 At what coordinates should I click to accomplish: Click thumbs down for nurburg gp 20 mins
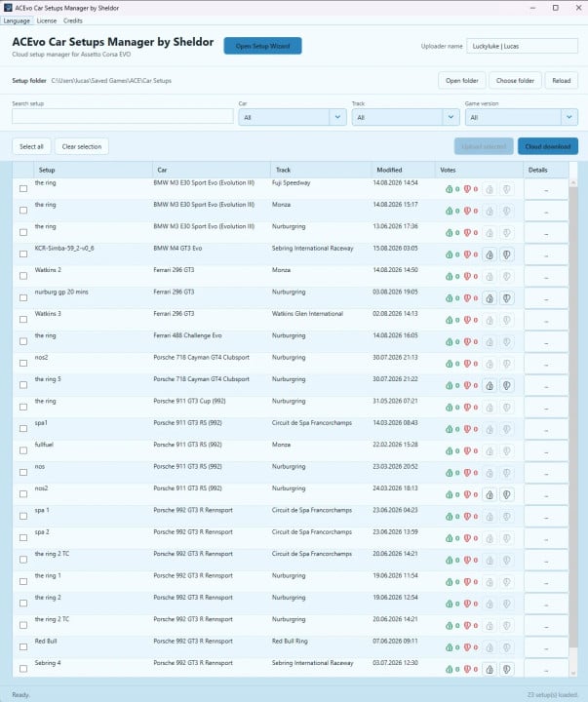pos(506,298)
